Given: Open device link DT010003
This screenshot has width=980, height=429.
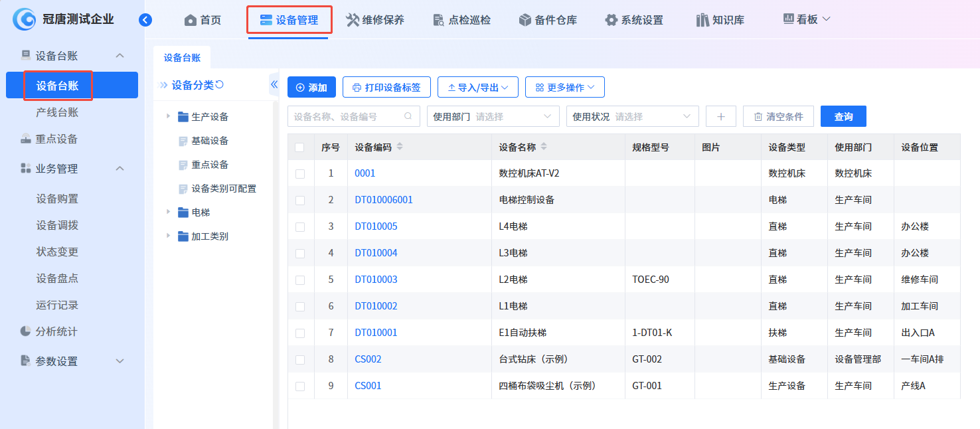Looking at the screenshot, I should [376, 280].
